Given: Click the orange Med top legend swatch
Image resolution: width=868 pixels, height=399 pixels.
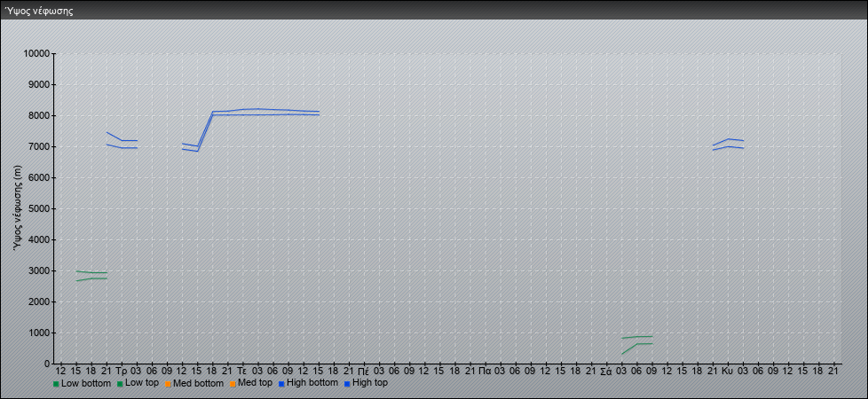Looking at the screenshot, I should tap(233, 384).
